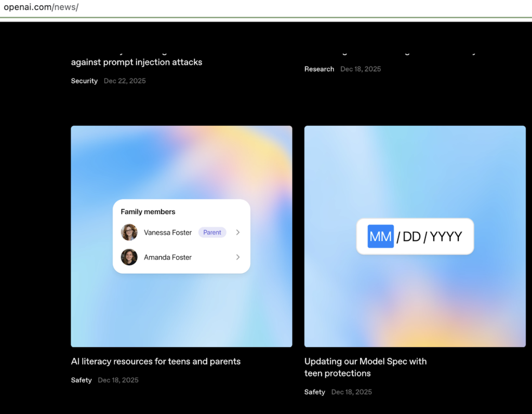Click the DD day segment of the date field

pos(410,236)
